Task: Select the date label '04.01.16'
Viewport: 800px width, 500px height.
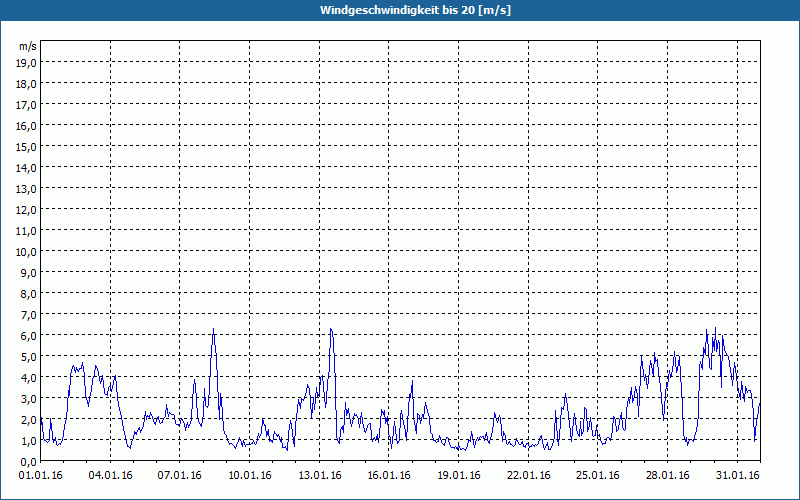Action: (110, 476)
